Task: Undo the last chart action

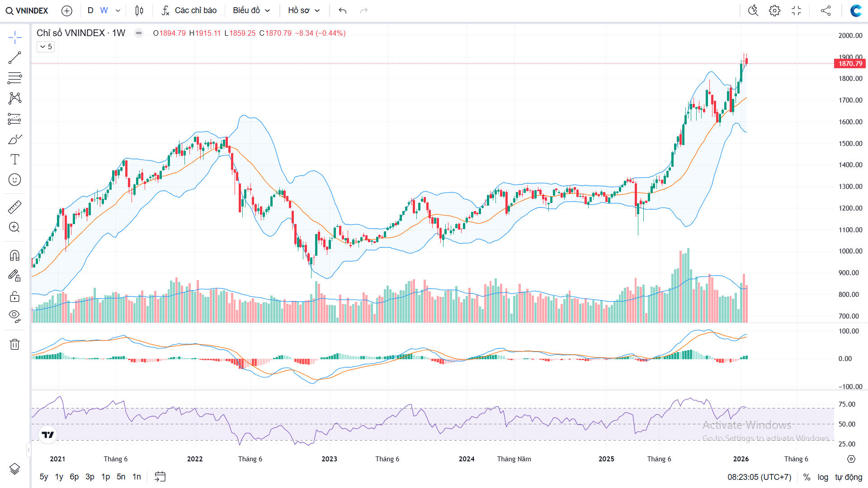Action: coord(343,10)
